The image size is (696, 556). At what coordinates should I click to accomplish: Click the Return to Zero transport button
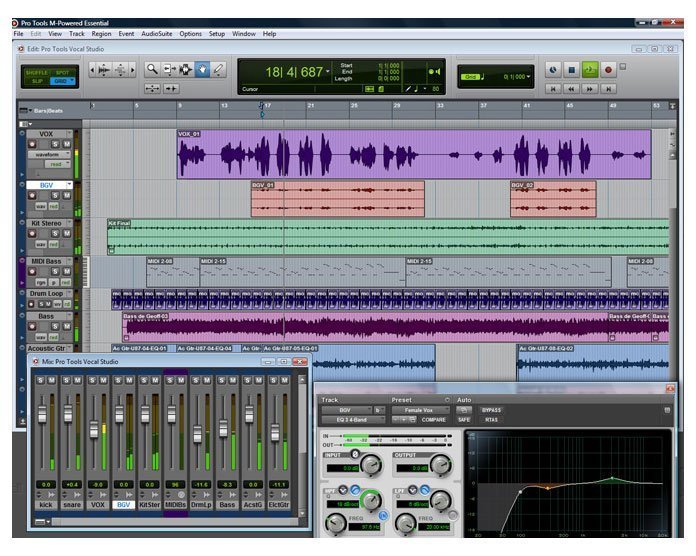click(553, 89)
